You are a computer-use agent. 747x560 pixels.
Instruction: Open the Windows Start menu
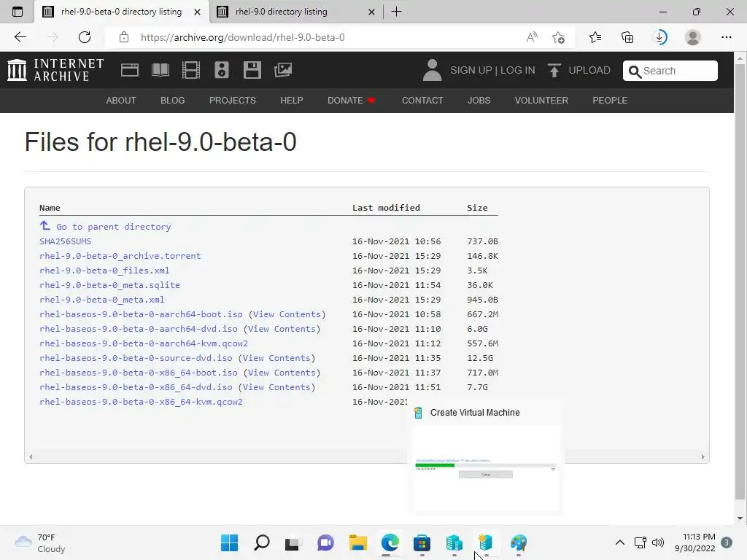[229, 542]
